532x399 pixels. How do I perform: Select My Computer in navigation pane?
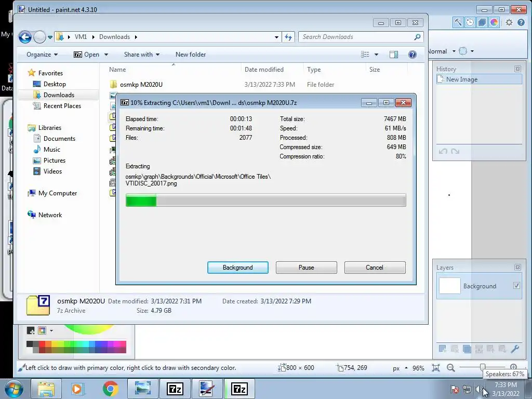pos(57,193)
